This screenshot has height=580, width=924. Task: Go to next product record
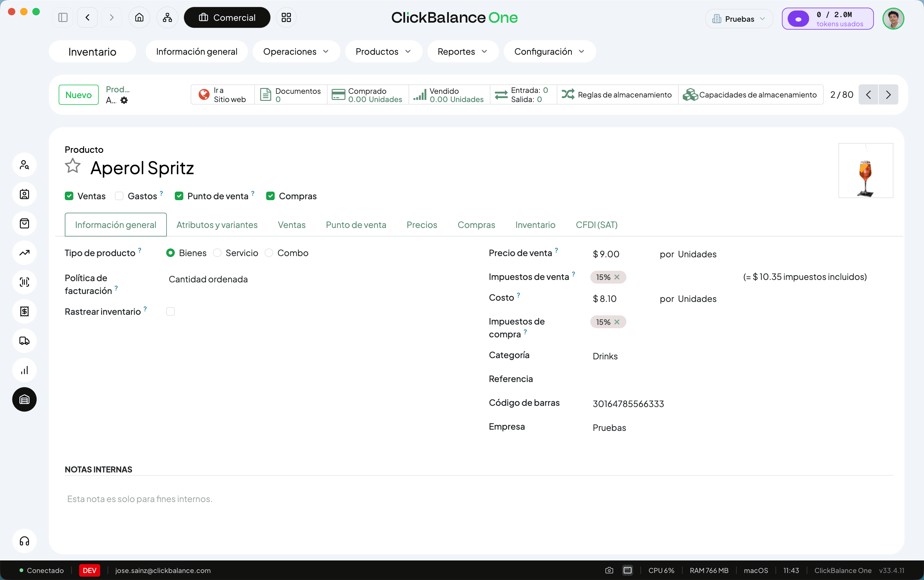pyautogui.click(x=888, y=95)
